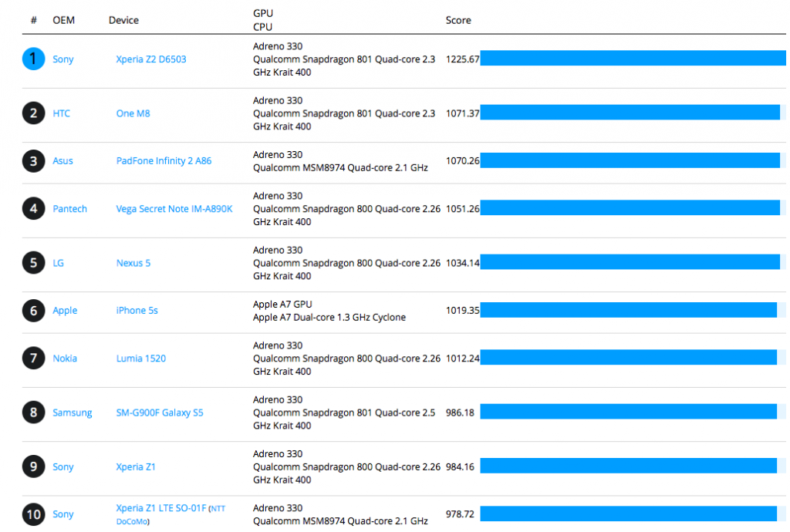View the SM-G900F Galaxy S5 device
Screen dimensions: 790x532
(160, 412)
